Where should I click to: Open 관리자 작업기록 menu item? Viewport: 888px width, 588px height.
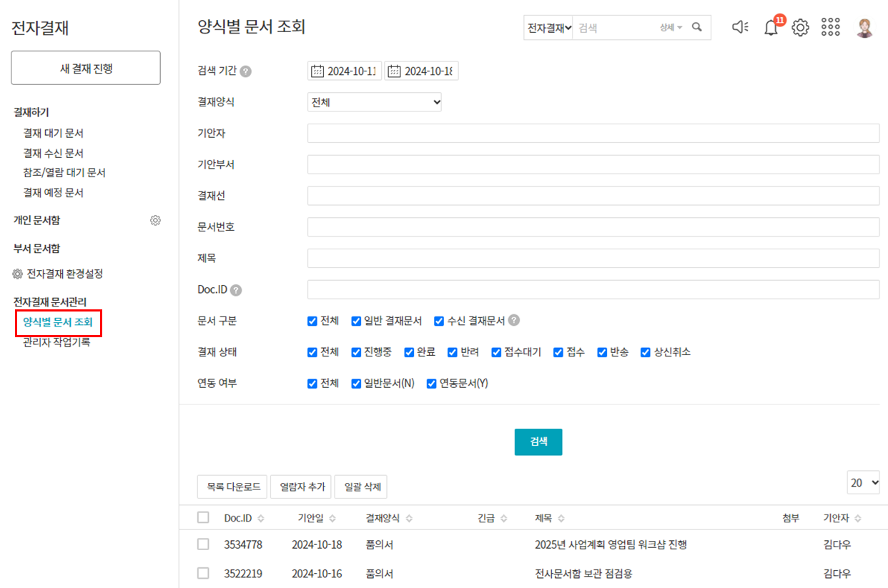click(56, 342)
